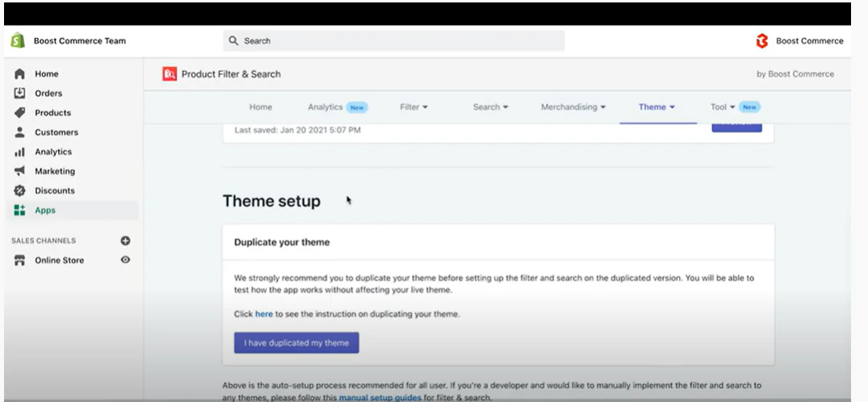The image size is (868, 402).
Task: Select Marketing in the sidebar
Action: (55, 171)
